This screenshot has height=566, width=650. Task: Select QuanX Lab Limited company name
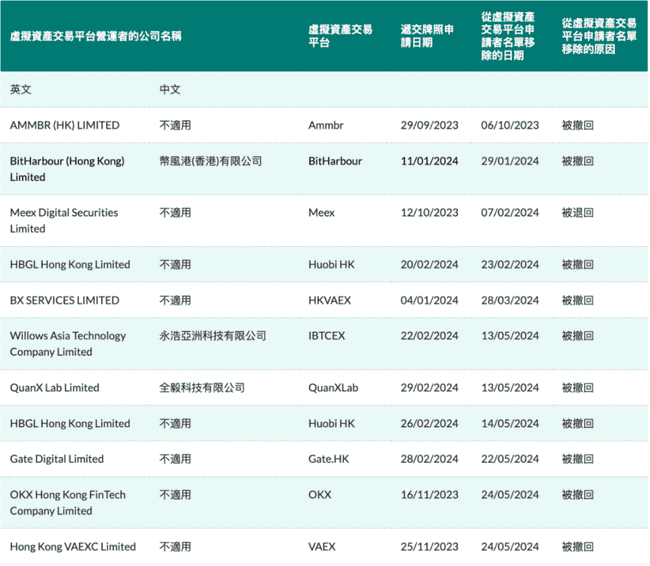click(55, 388)
